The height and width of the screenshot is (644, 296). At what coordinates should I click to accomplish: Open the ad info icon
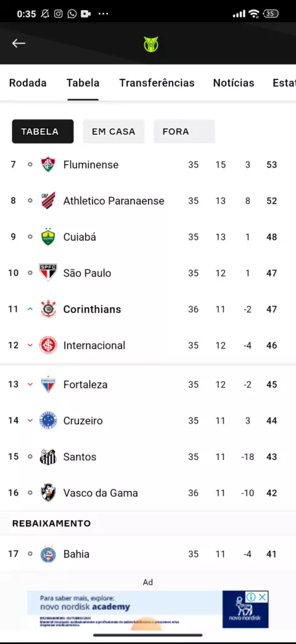tap(251, 597)
